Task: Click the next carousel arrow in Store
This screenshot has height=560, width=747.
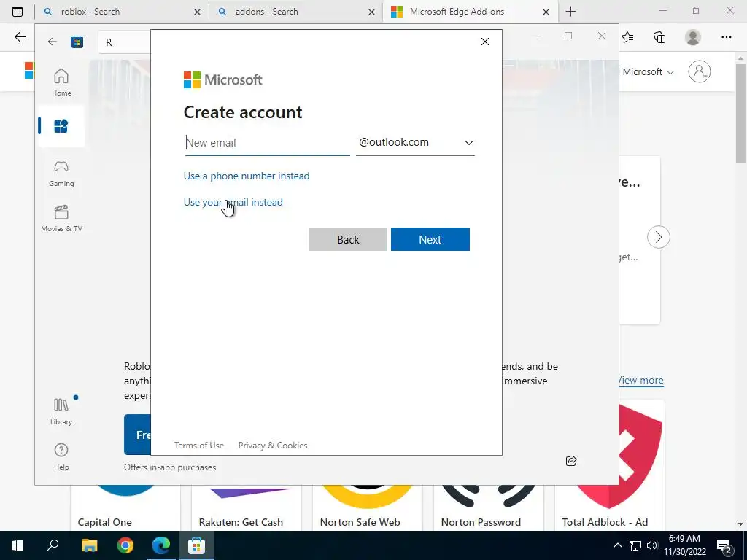Action: point(659,237)
